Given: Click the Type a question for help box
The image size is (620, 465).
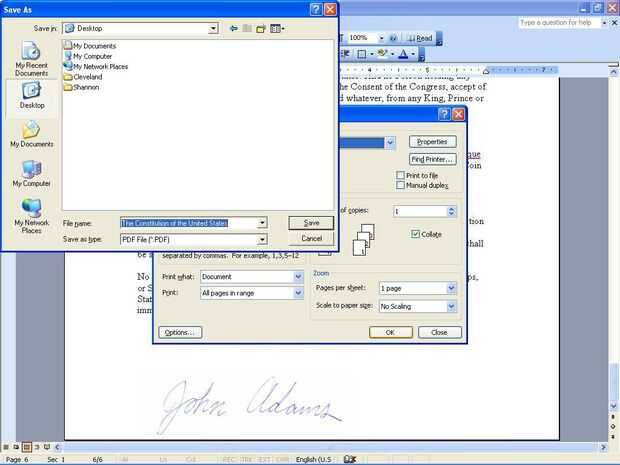Looking at the screenshot, I should coord(559,23).
